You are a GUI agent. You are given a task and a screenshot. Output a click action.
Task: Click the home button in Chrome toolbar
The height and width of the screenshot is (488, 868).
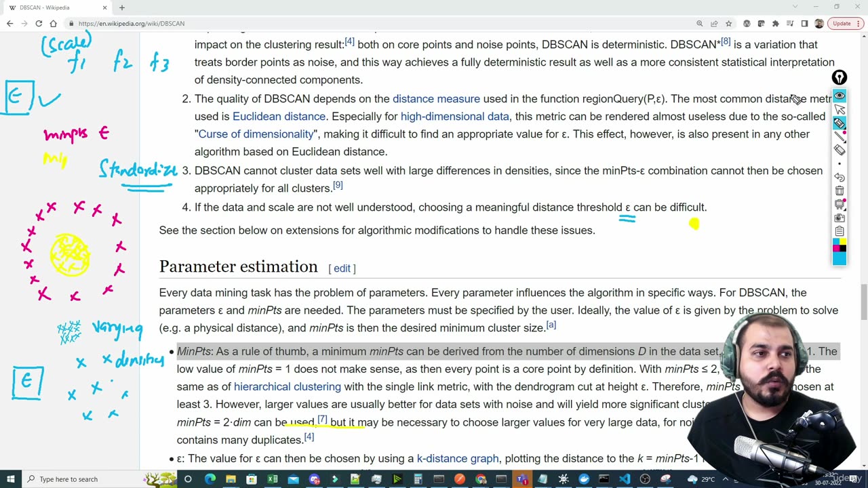click(53, 24)
